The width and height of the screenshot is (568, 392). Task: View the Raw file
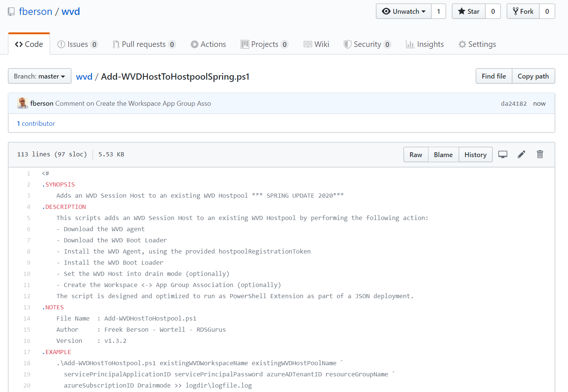click(x=416, y=154)
